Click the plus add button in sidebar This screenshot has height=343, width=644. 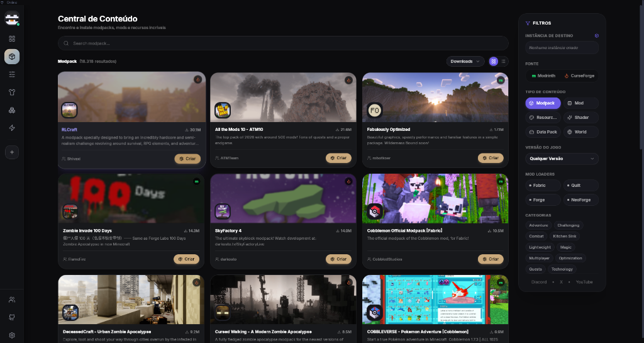[12, 152]
